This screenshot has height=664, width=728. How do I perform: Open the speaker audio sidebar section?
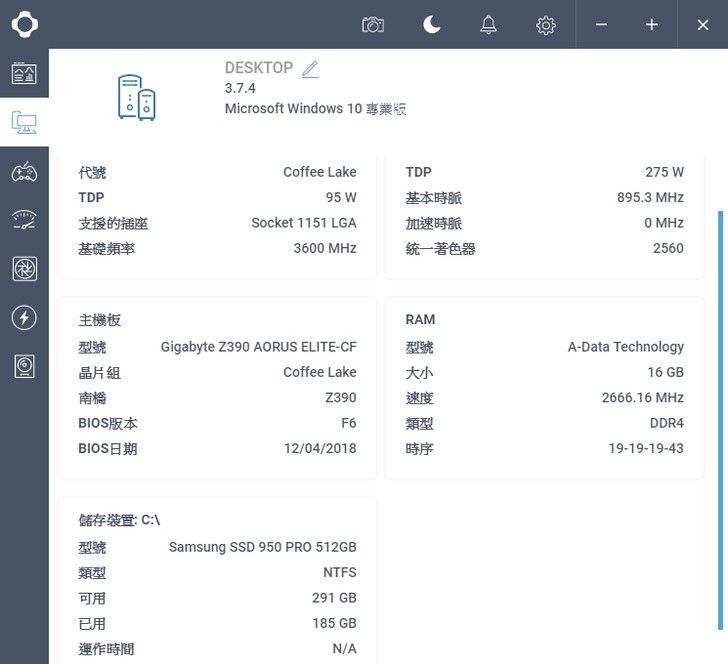click(x=24, y=367)
